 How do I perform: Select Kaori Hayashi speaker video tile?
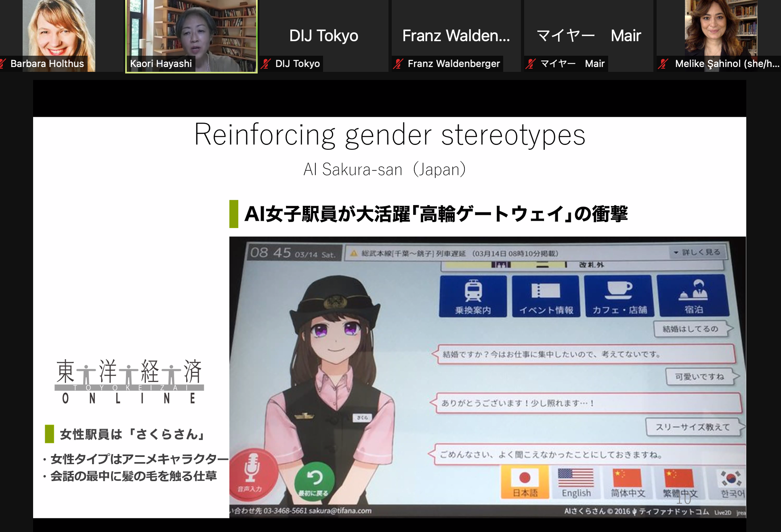[191, 36]
